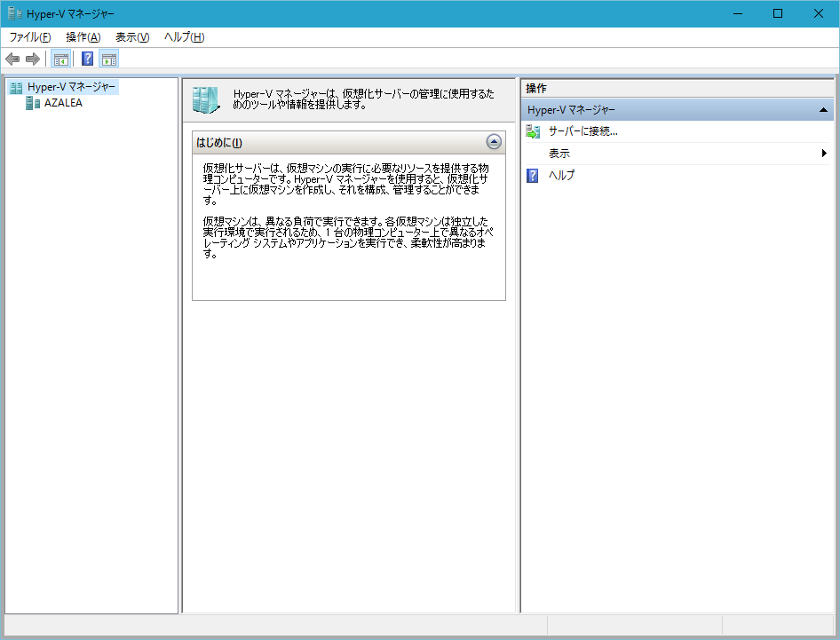This screenshot has height=640, width=840.
Task: Click the 仮想化サーバーは paragraph text
Action: pos(345,185)
